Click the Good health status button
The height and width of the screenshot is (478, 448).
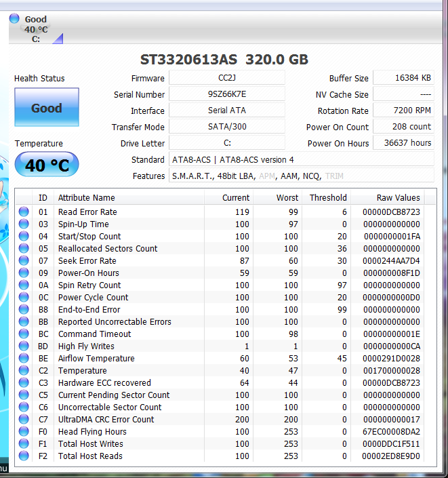tap(47, 107)
